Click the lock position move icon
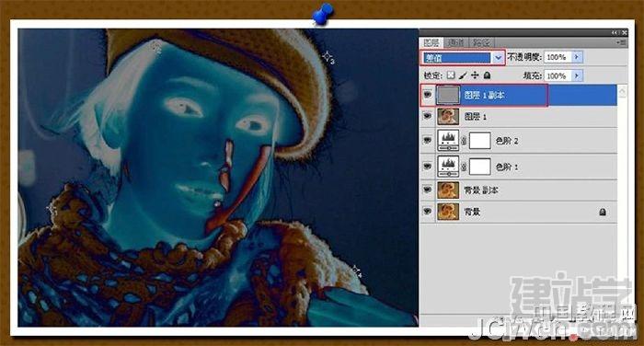The width and height of the screenshot is (644, 346). [475, 75]
